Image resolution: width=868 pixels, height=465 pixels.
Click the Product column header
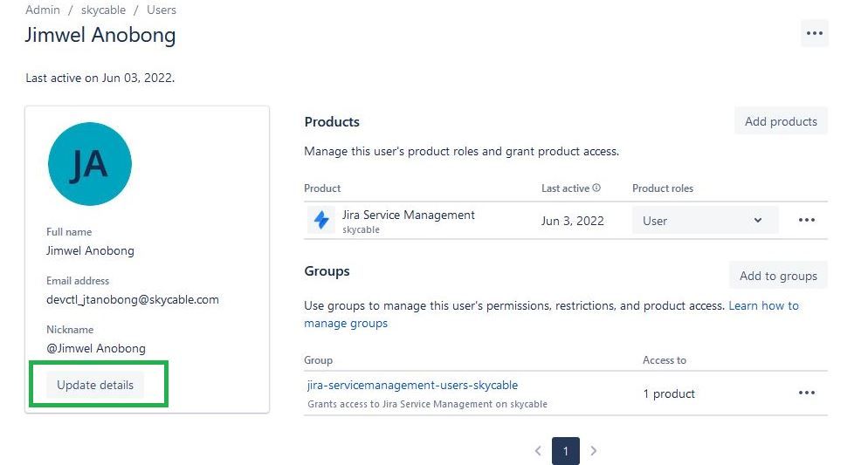(x=322, y=188)
